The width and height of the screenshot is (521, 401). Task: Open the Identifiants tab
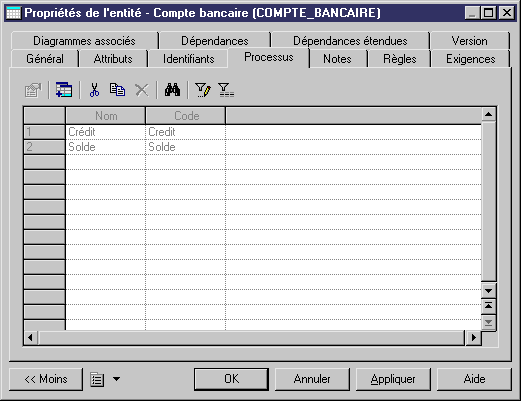coord(188,59)
